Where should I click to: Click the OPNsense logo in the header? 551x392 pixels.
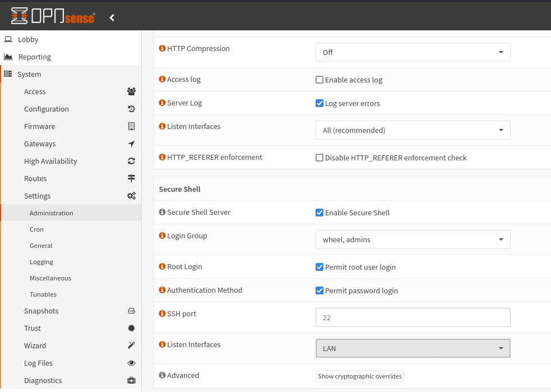(x=52, y=16)
